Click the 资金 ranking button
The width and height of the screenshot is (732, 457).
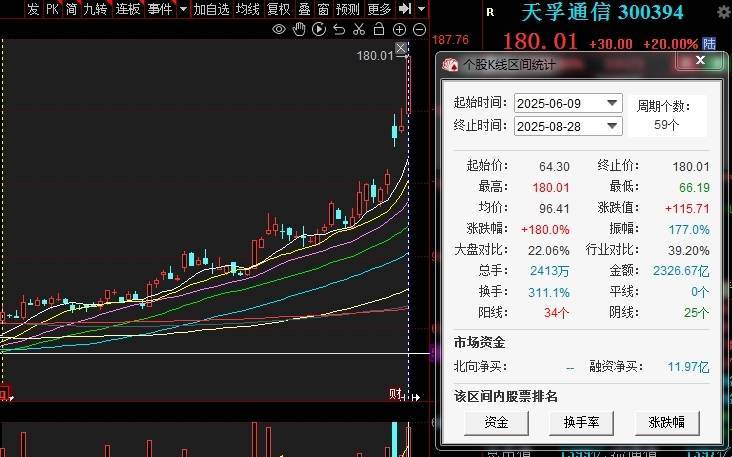[496, 422]
